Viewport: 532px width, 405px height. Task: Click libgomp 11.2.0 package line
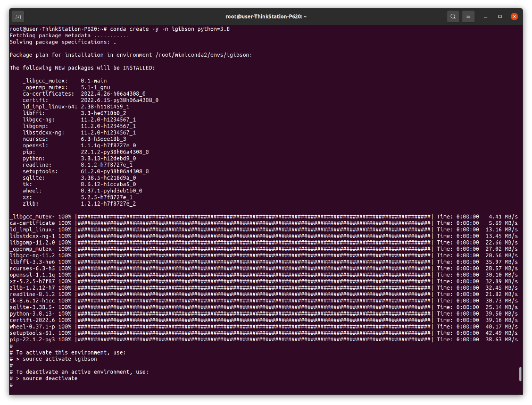click(79, 126)
